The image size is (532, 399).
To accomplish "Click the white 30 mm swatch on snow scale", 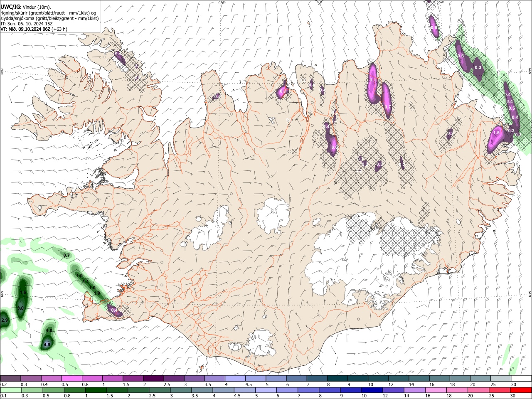I will (x=522, y=378).
